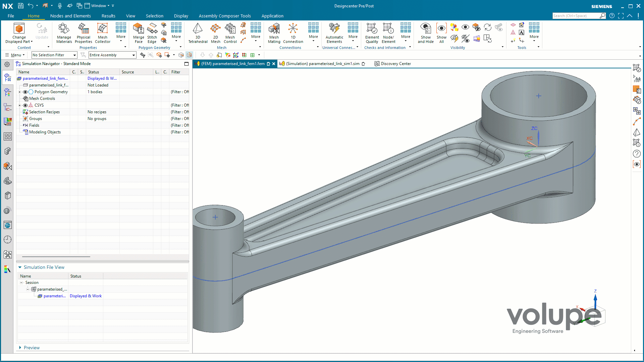The width and height of the screenshot is (644, 362).
Task: Switch to the Application ribbon tab
Action: tap(272, 16)
